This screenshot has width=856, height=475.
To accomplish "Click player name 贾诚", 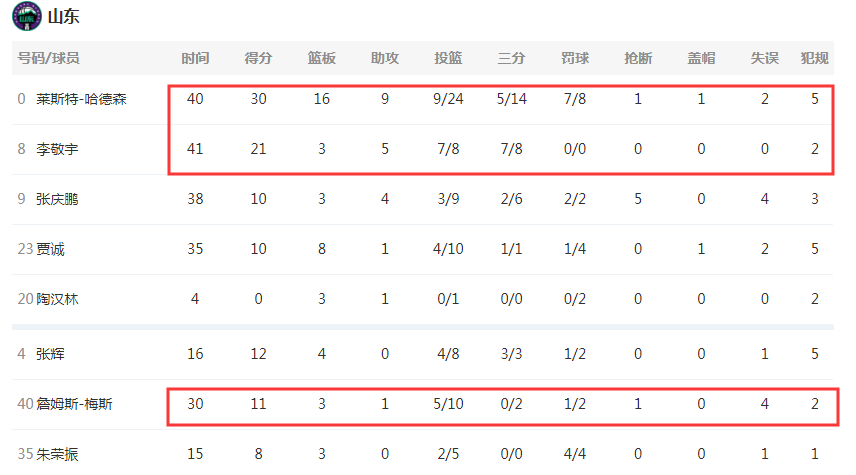I will (x=50, y=250).
